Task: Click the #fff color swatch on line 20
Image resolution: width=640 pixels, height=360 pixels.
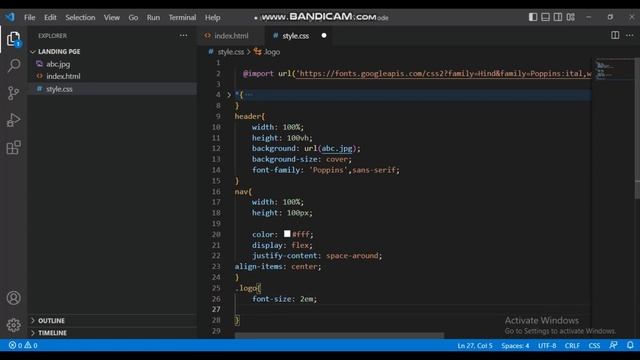Action: point(287,233)
